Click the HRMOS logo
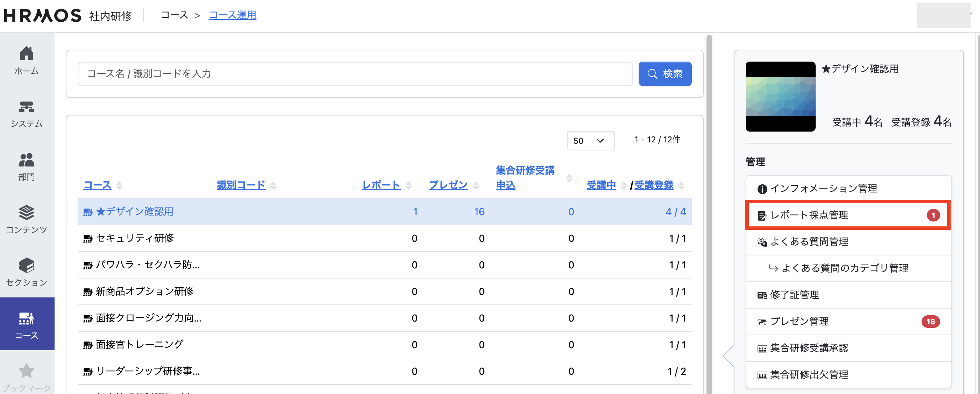The height and width of the screenshot is (394, 980). point(43,16)
